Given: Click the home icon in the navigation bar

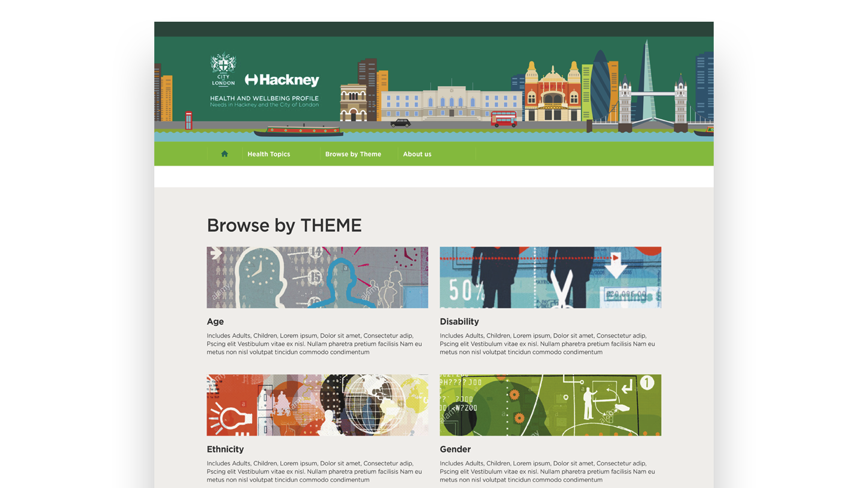Looking at the screenshot, I should tap(224, 154).
